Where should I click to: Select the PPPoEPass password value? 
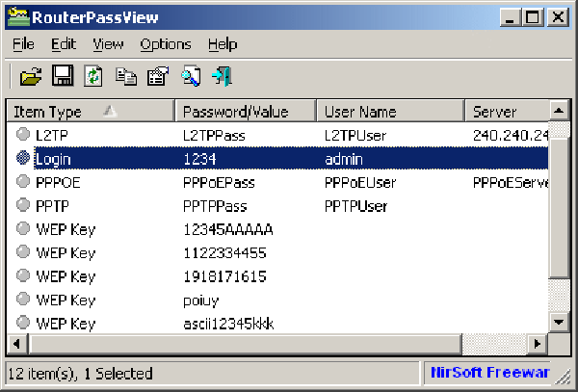coord(219,182)
